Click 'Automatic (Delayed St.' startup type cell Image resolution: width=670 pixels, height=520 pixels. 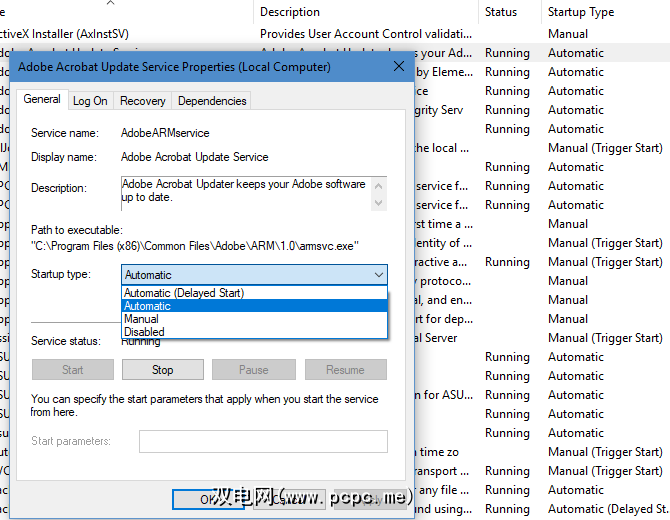608,509
